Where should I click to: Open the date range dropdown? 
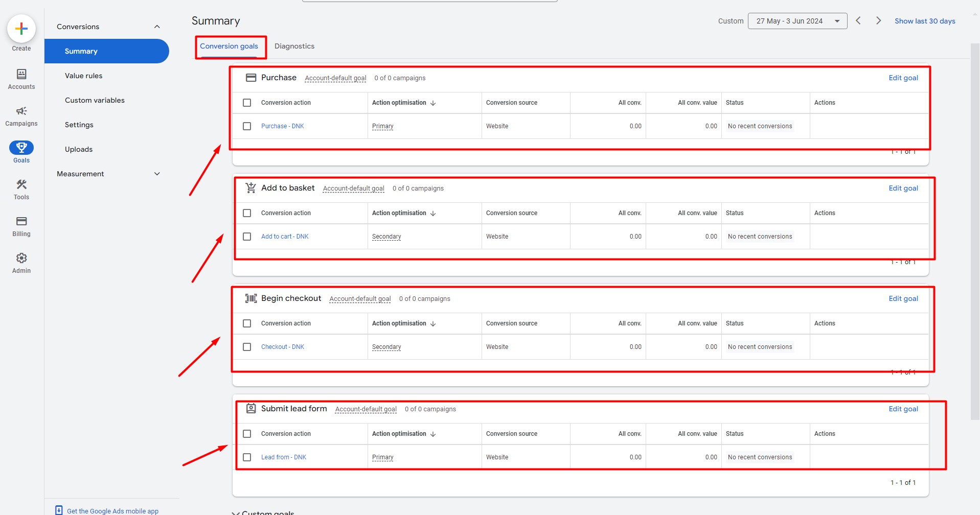(x=797, y=21)
